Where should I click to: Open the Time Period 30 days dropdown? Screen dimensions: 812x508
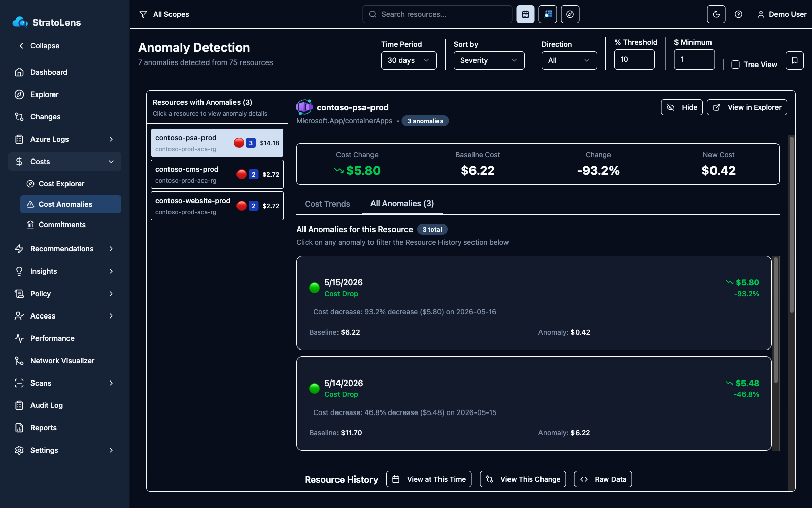(409, 60)
